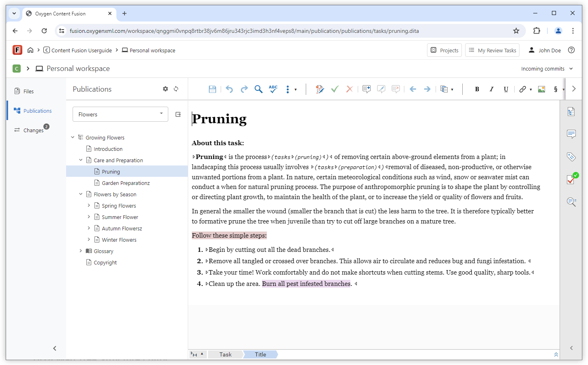Undo the last edit
This screenshot has width=588, height=365.
(x=230, y=89)
